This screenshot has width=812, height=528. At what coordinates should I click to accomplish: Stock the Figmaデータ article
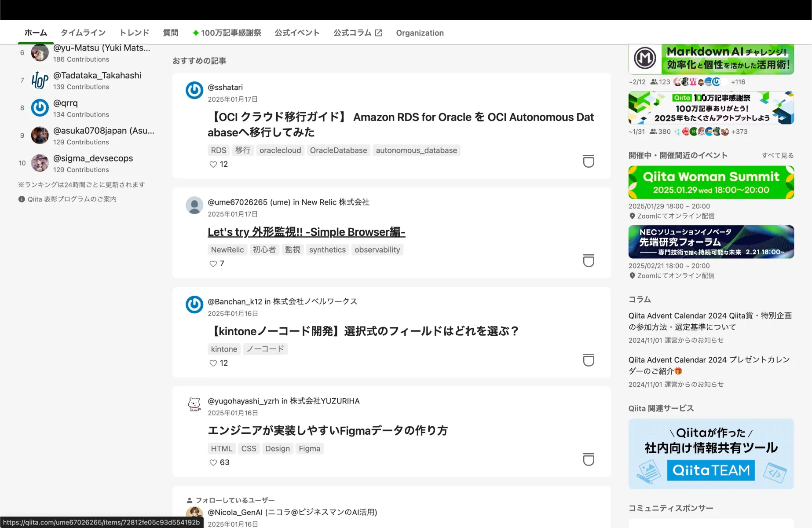coord(589,460)
